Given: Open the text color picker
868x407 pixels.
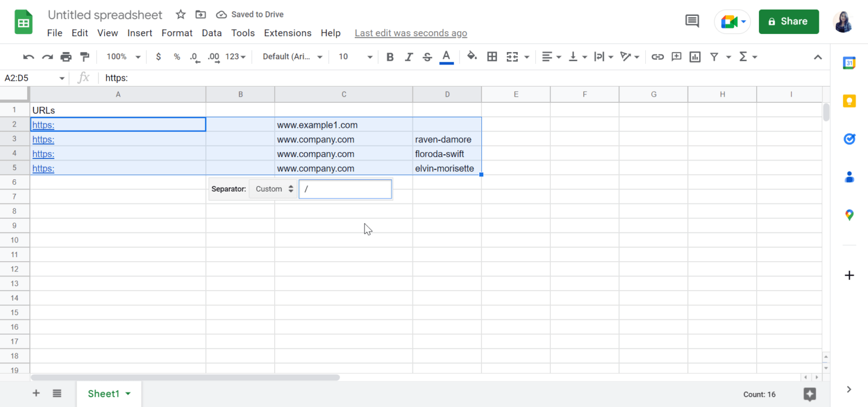Looking at the screenshot, I should point(446,57).
